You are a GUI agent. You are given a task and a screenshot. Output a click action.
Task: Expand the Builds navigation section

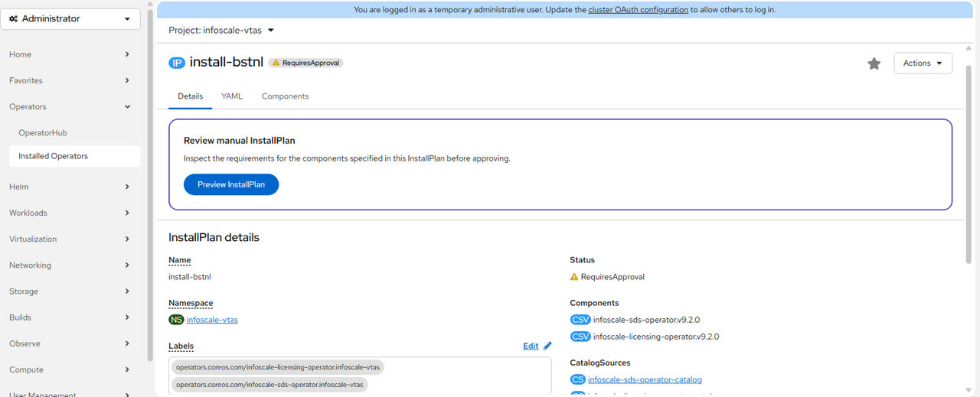click(x=70, y=317)
